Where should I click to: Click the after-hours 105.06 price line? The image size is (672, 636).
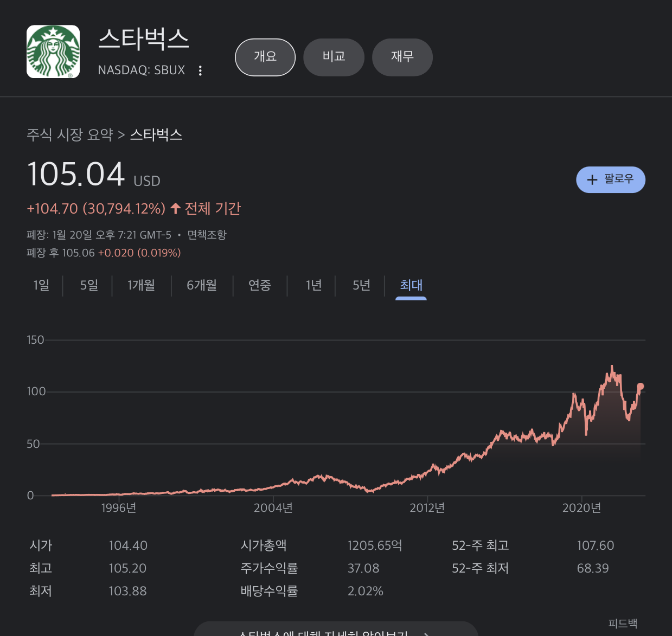coord(104,253)
